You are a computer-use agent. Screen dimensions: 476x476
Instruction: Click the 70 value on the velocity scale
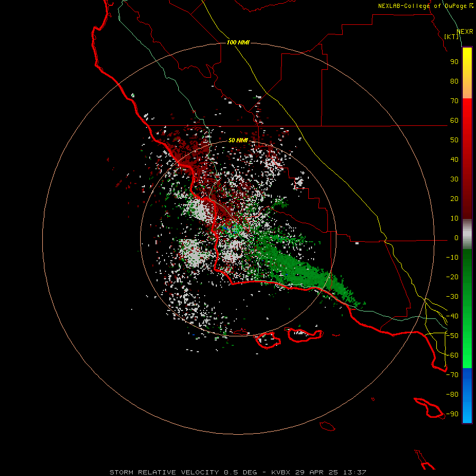(x=454, y=101)
